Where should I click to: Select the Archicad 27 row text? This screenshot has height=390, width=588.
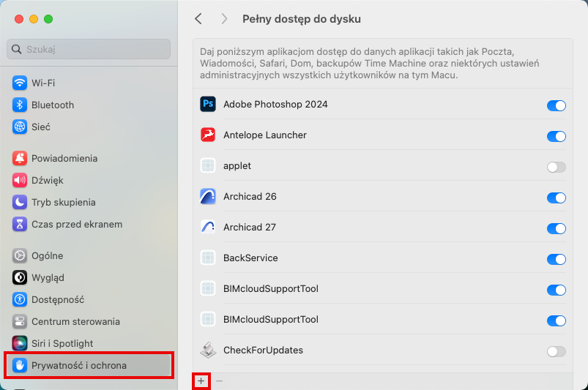coord(250,227)
